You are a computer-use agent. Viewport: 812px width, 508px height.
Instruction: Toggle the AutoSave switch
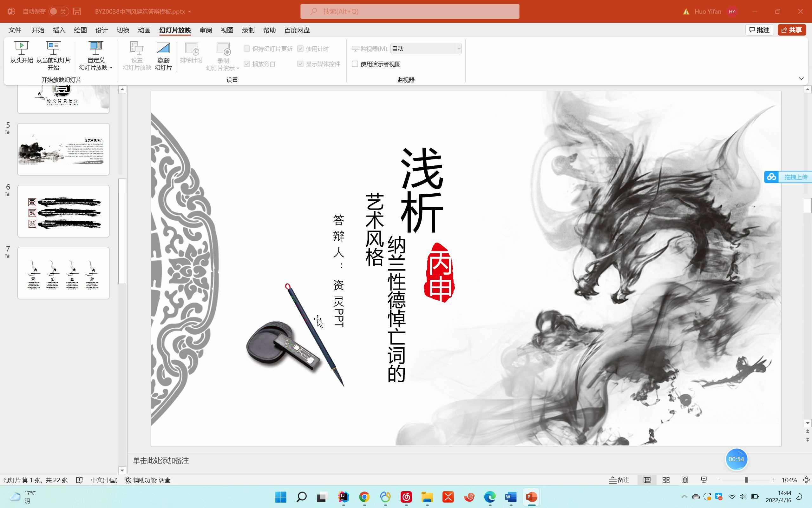(58, 11)
